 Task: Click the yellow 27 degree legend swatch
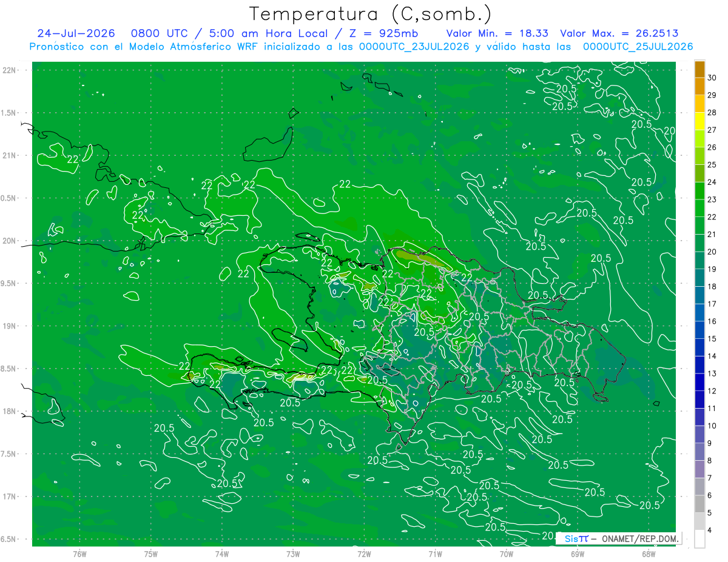coord(699,121)
